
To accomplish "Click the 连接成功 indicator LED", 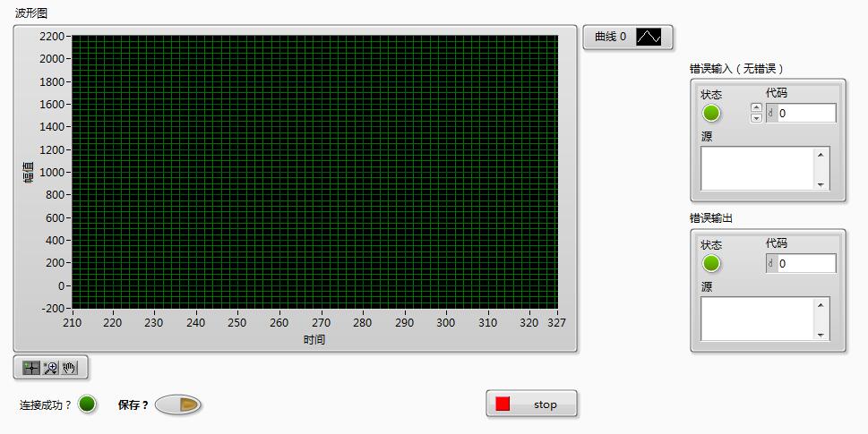I will (87, 404).
